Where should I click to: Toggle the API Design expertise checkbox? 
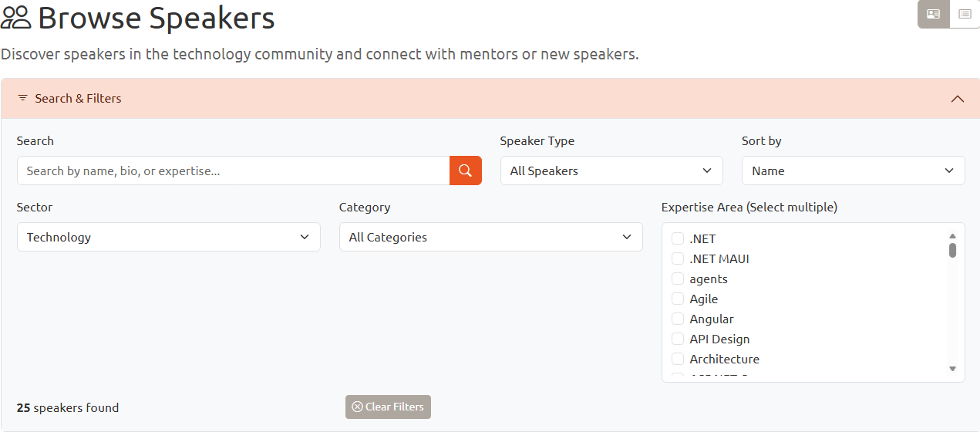coord(678,339)
